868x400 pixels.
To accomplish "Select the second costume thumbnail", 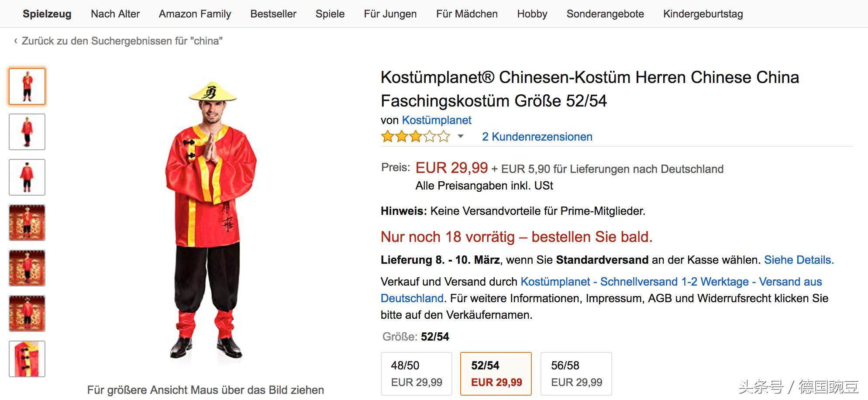I will click(x=27, y=132).
